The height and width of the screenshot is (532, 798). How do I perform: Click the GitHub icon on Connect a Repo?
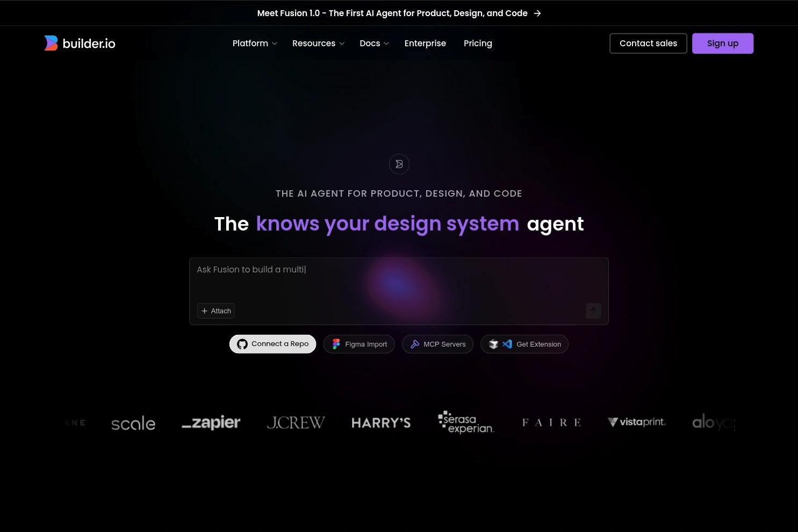(x=242, y=344)
